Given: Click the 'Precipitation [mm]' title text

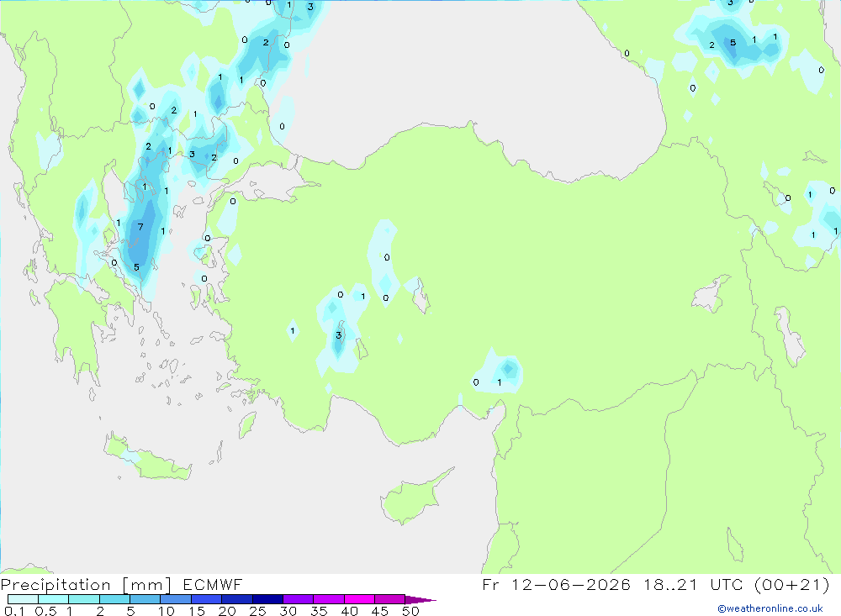Looking at the screenshot, I should coord(87,585).
